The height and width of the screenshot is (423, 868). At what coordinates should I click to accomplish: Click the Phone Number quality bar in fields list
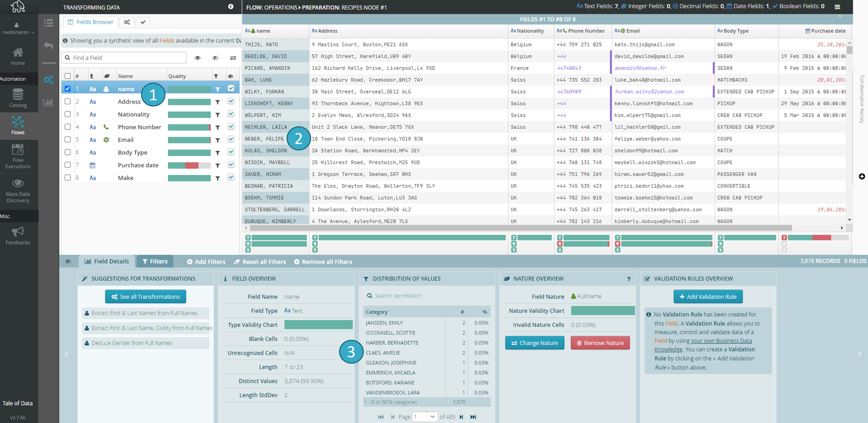189,128
